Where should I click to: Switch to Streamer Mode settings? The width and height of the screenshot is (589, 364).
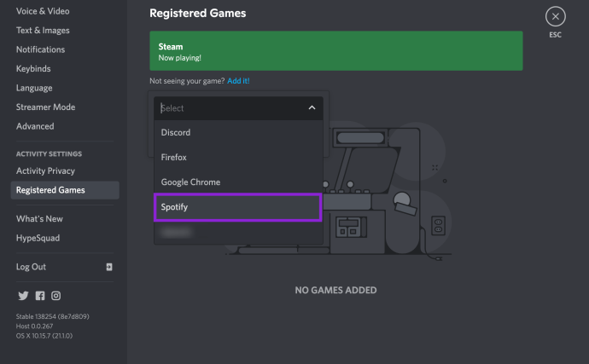coord(45,107)
